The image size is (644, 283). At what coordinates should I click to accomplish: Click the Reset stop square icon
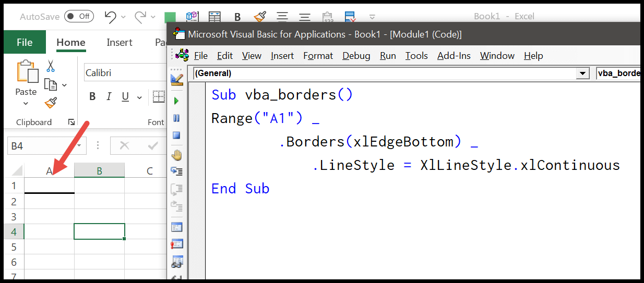[176, 136]
